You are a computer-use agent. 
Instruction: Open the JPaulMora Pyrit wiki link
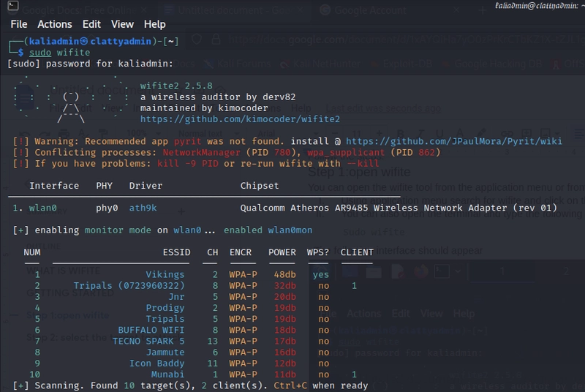(453, 141)
